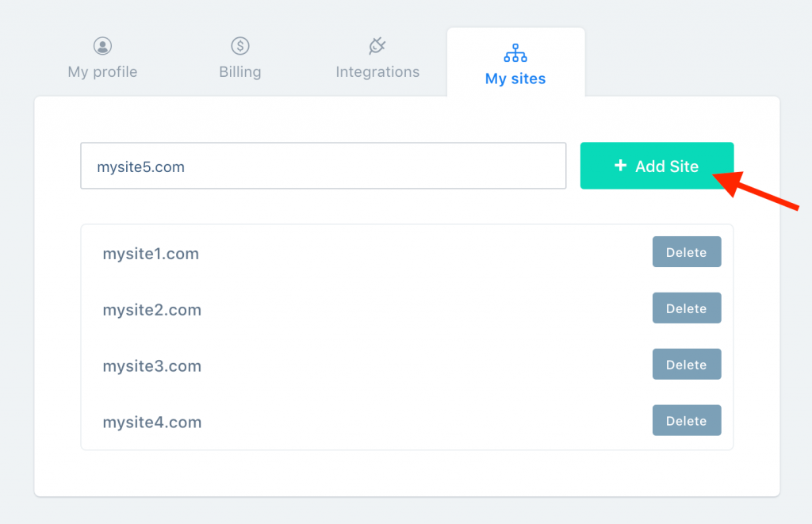Select the mysite4.com entry text
This screenshot has width=812, height=524.
pos(151,422)
